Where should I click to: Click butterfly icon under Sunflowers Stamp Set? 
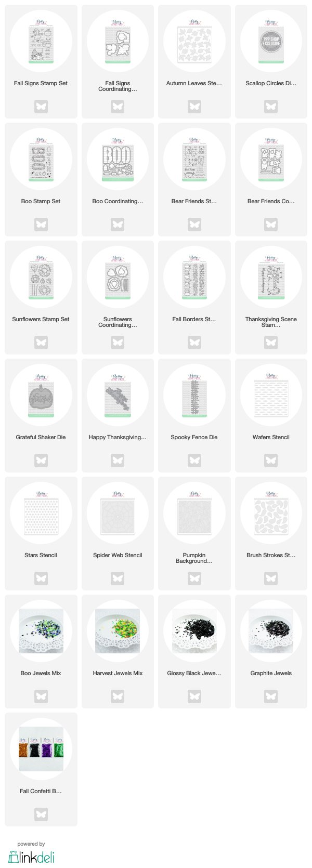point(41,343)
